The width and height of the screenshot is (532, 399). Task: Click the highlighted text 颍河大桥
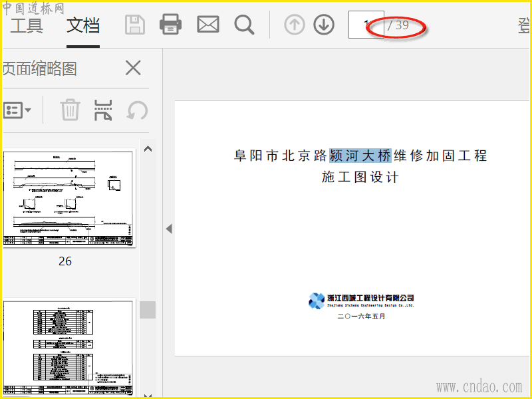[360, 156]
